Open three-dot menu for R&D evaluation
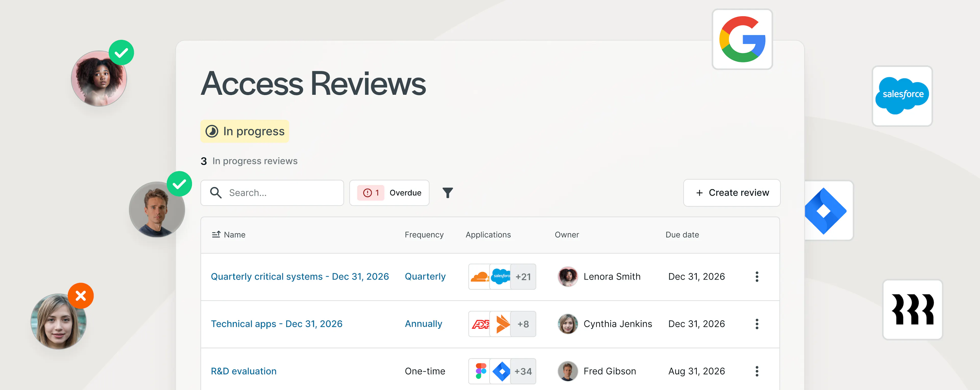Screen dimensions: 980x390 [x=757, y=371]
